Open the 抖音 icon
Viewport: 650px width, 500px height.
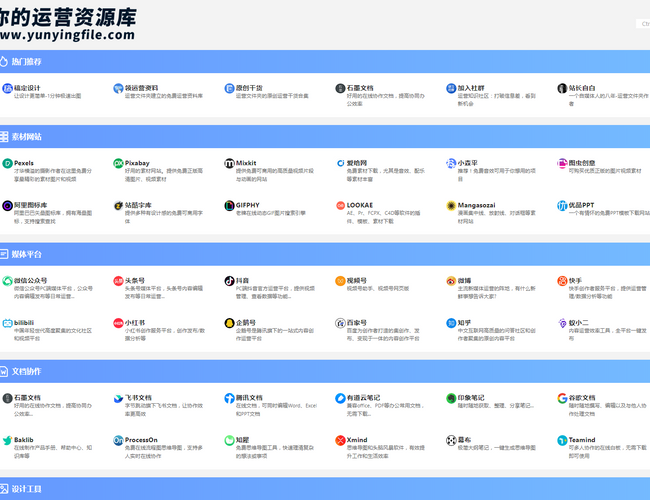point(229,281)
